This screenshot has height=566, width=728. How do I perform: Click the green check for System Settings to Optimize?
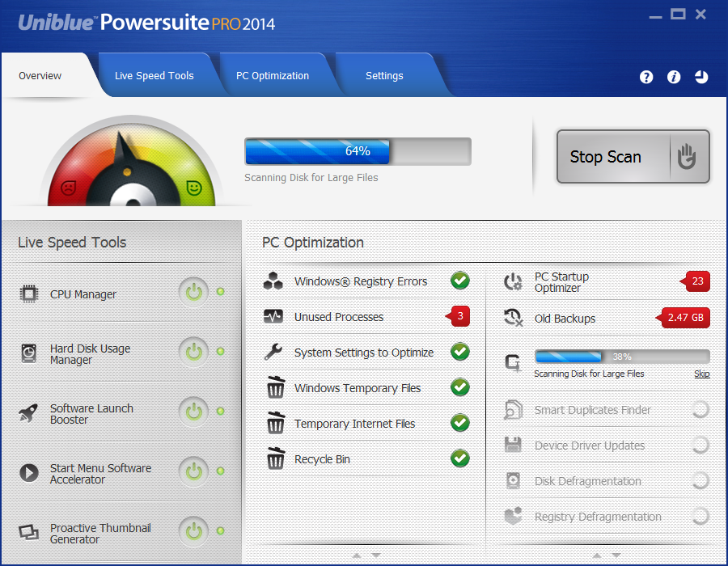460,352
